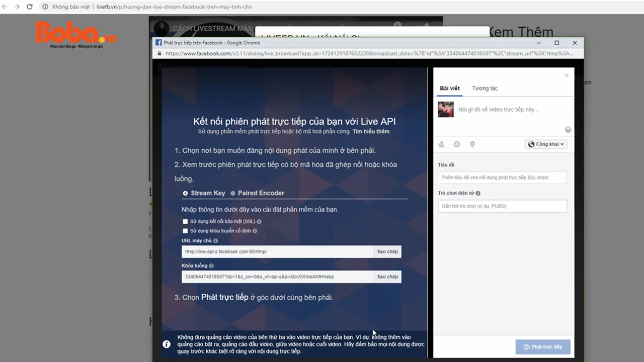Click the Tìm hiểu thêm link
644x362 pixels.
tap(371, 132)
